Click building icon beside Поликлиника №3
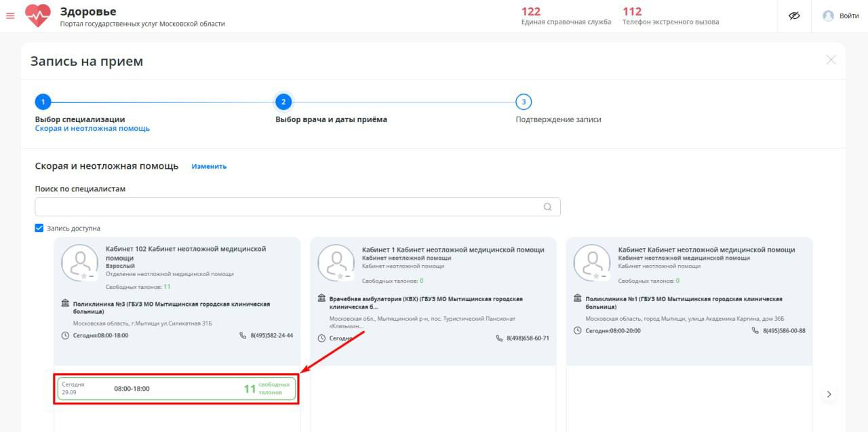 (65, 303)
